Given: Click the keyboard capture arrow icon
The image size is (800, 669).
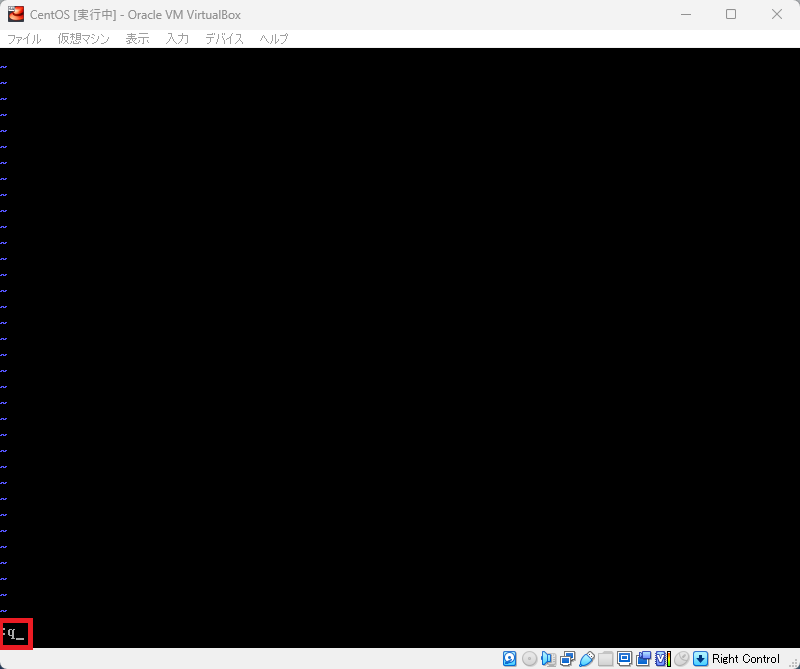Looking at the screenshot, I should click(701, 659).
